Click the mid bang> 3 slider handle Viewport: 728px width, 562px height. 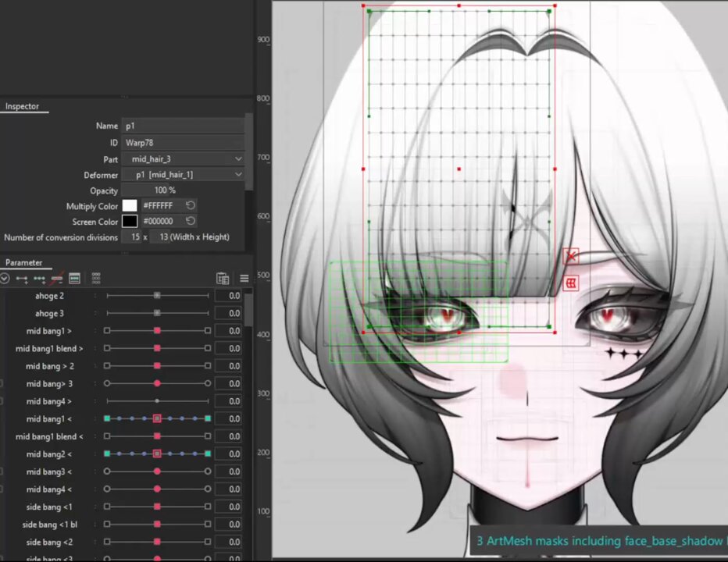tap(157, 383)
